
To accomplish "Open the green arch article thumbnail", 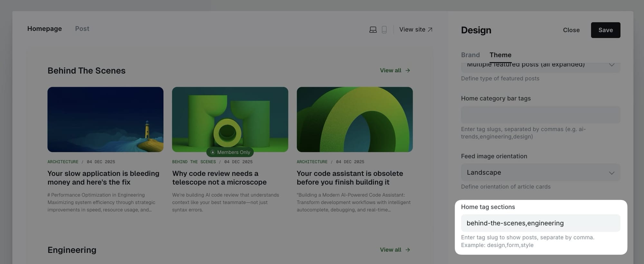I will (x=355, y=119).
